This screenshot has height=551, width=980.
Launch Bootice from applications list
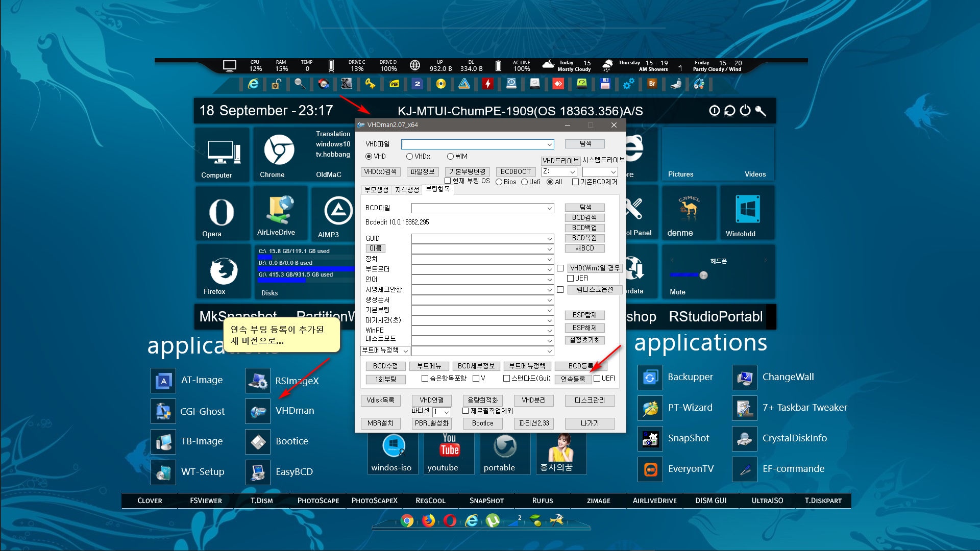258,441
